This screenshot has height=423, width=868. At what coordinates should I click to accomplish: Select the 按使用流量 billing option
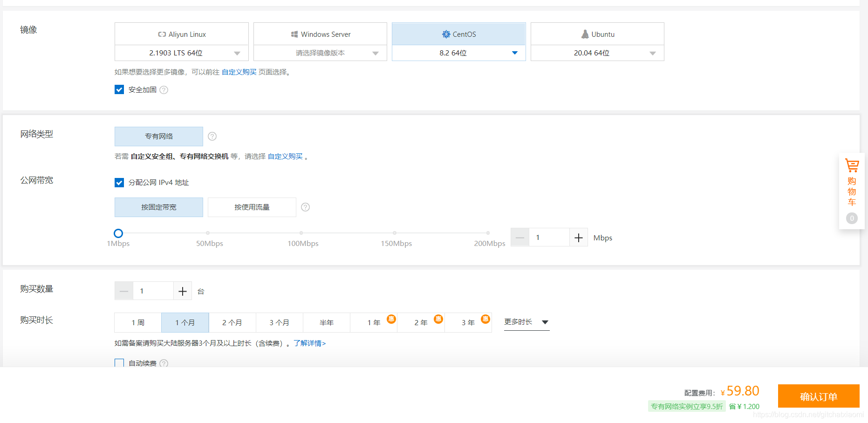click(x=252, y=207)
